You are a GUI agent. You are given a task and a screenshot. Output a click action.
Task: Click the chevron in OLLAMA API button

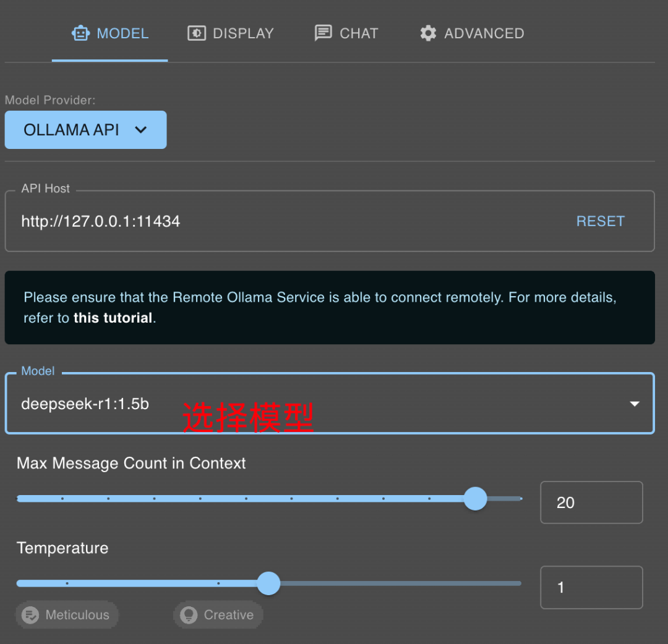pyautogui.click(x=140, y=130)
